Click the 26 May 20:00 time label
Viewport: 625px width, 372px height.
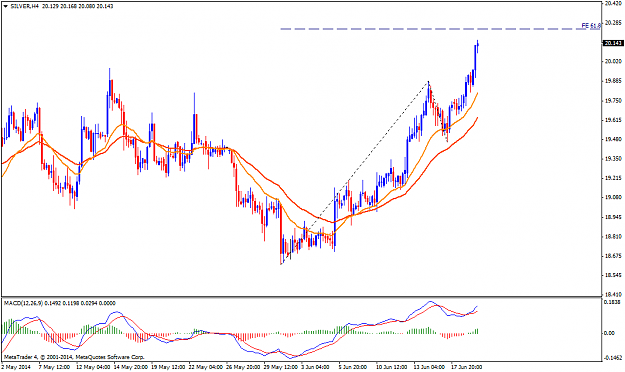click(x=243, y=367)
